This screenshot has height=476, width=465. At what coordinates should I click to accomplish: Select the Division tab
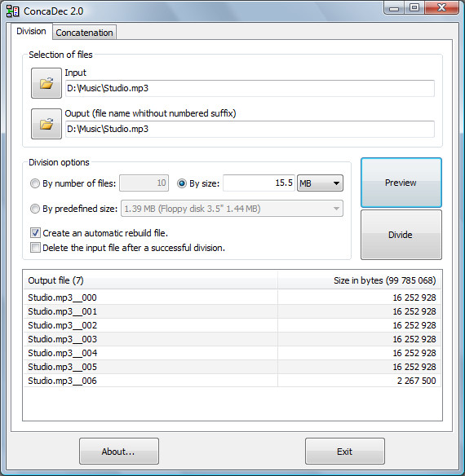[x=31, y=31]
